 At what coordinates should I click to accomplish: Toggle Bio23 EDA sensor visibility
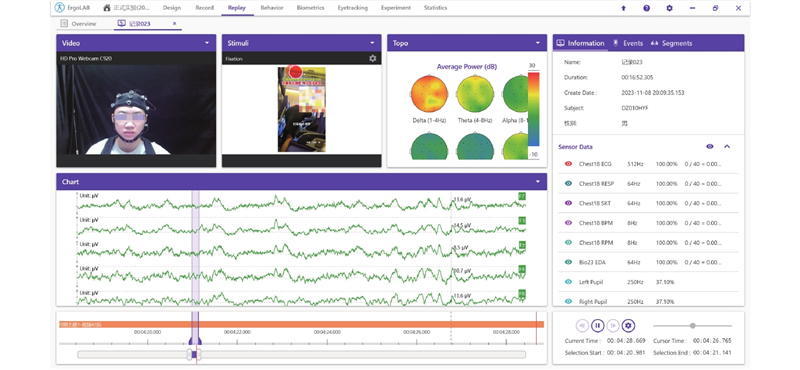568,262
